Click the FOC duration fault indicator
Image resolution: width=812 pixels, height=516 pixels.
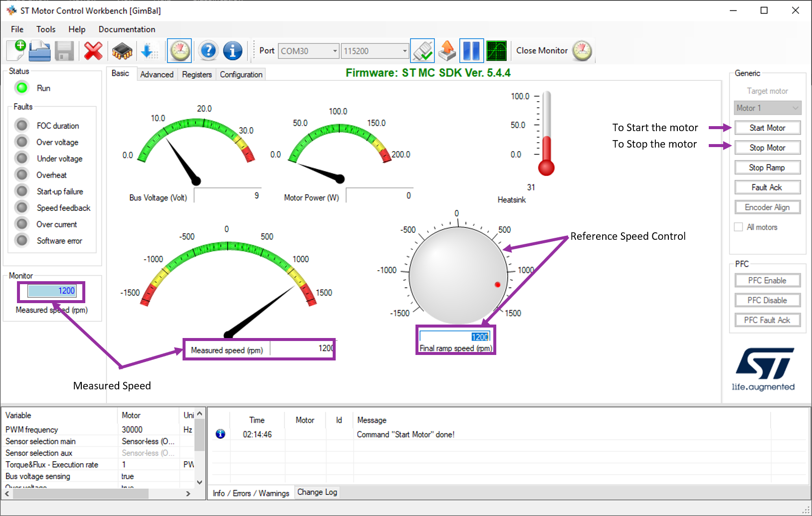click(x=21, y=125)
